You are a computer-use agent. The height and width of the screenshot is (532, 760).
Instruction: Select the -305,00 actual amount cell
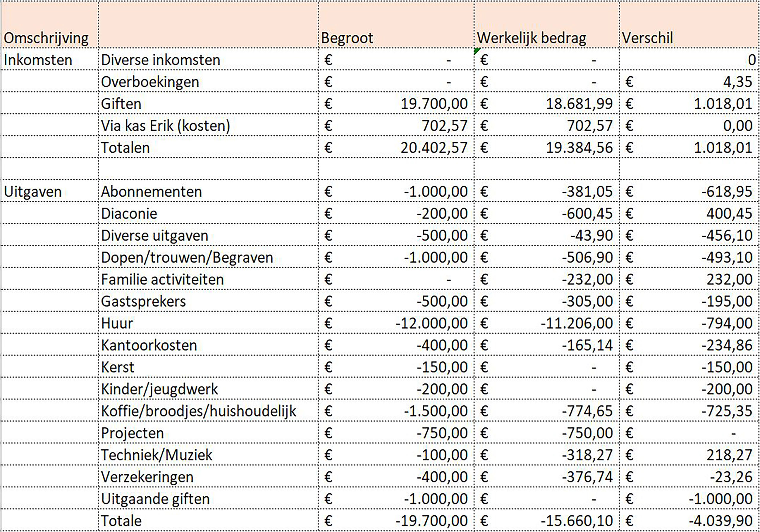point(547,301)
